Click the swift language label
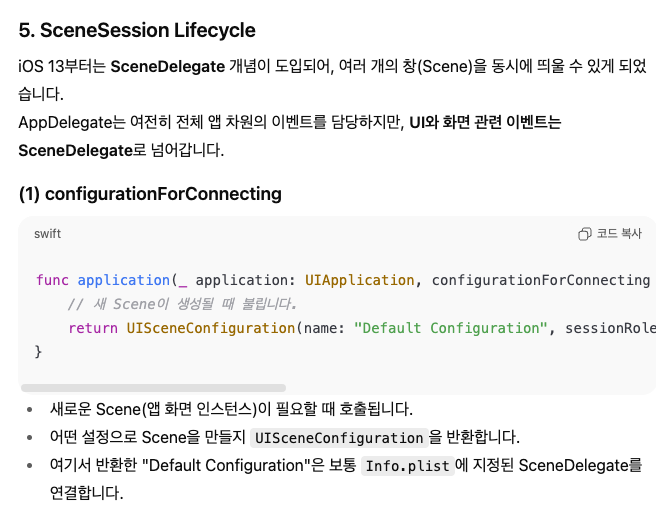This screenshot has height=517, width=656. pos(47,234)
